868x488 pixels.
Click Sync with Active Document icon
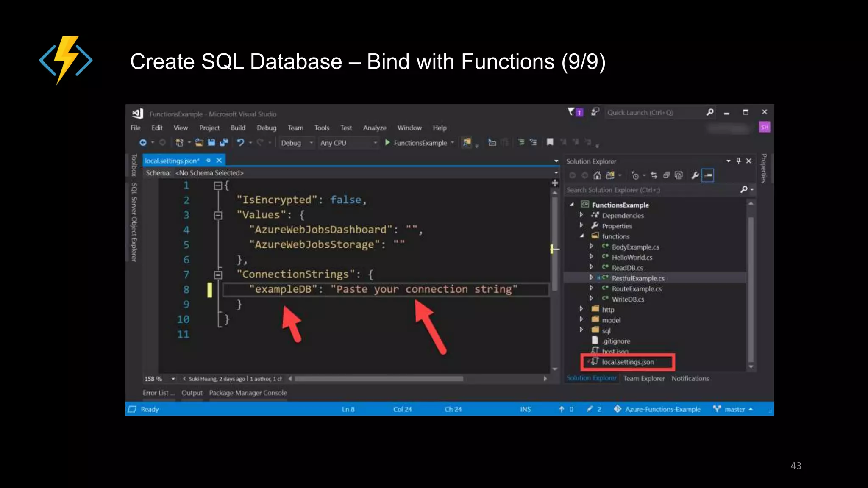[x=654, y=175]
